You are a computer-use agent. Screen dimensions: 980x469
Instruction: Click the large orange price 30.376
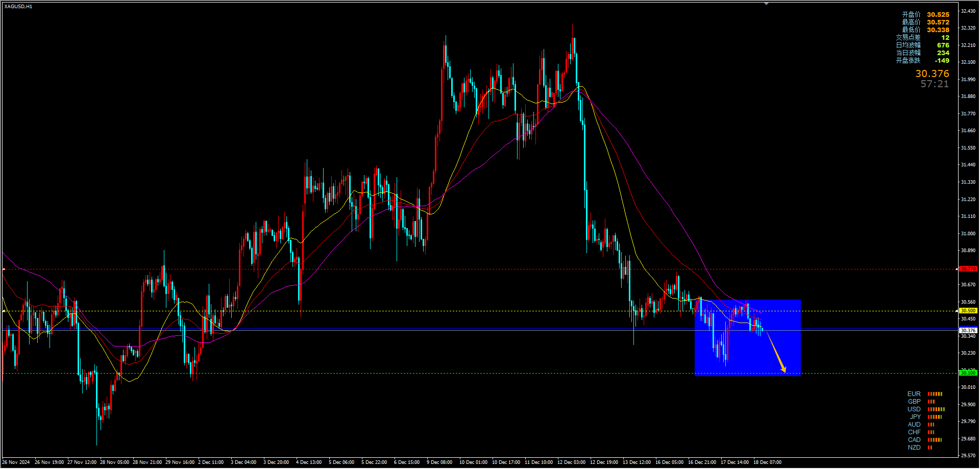tap(932, 74)
